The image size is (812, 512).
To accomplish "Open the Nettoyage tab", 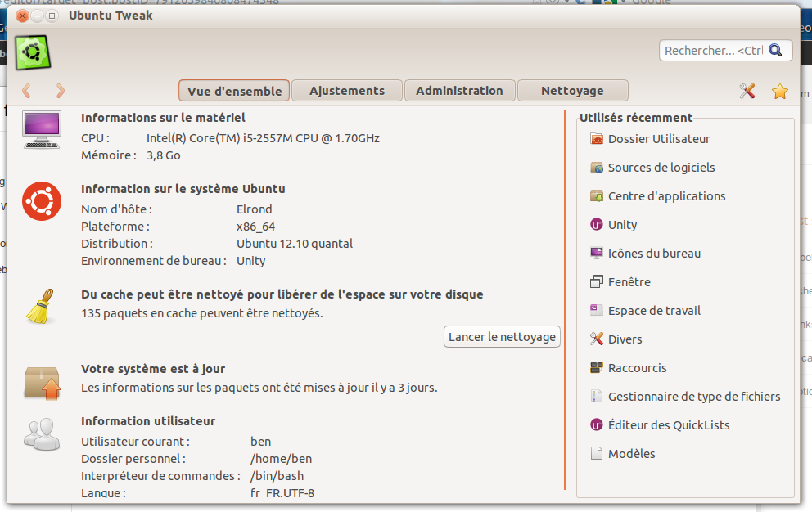I will click(572, 91).
